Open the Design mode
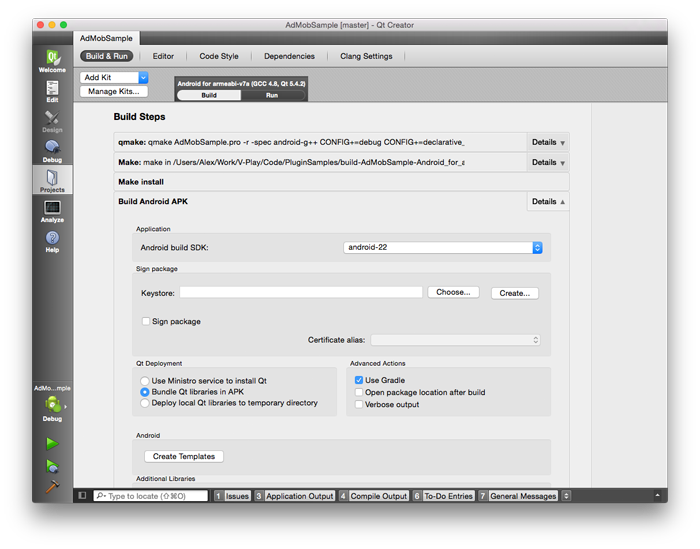 52,121
